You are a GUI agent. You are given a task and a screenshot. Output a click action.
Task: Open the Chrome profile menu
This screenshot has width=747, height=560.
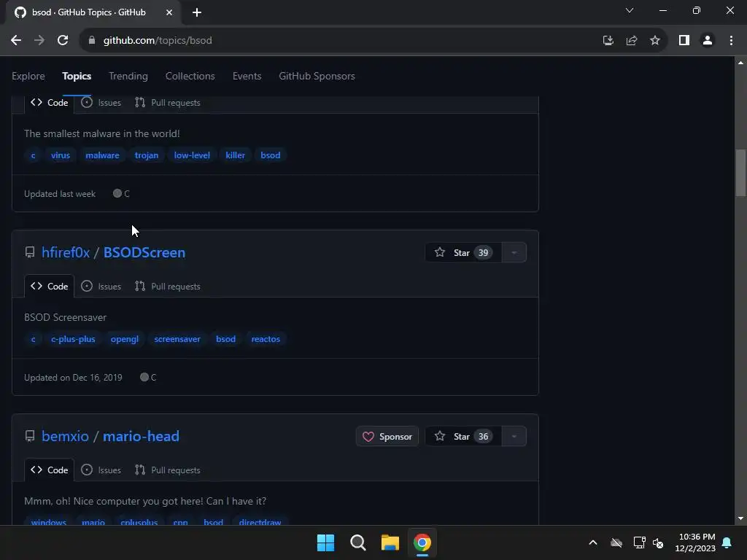pyautogui.click(x=708, y=41)
